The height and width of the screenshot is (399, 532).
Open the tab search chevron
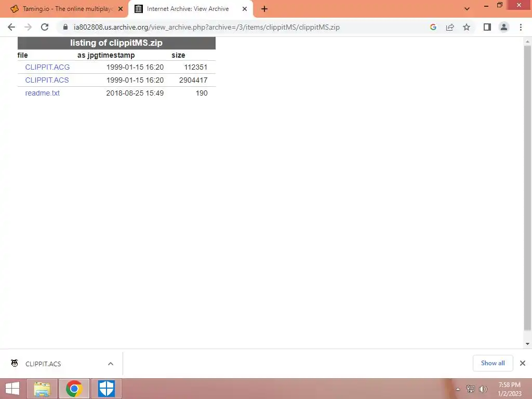(x=467, y=9)
